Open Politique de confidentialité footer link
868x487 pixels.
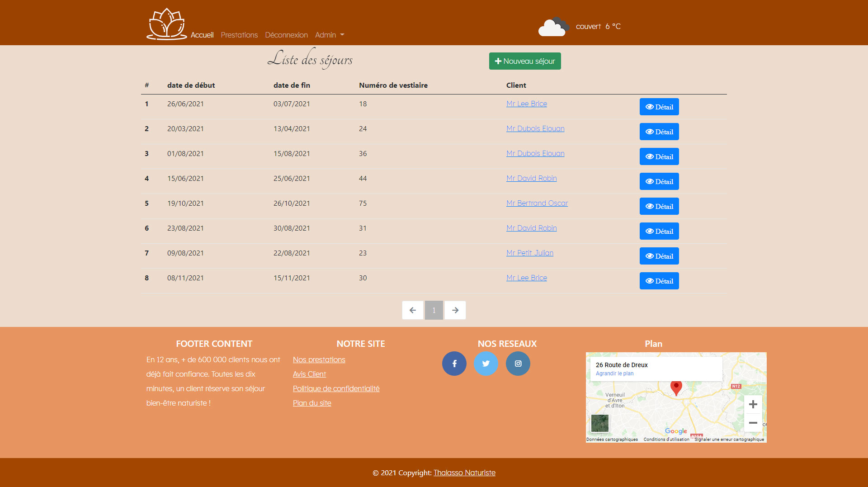click(x=336, y=388)
